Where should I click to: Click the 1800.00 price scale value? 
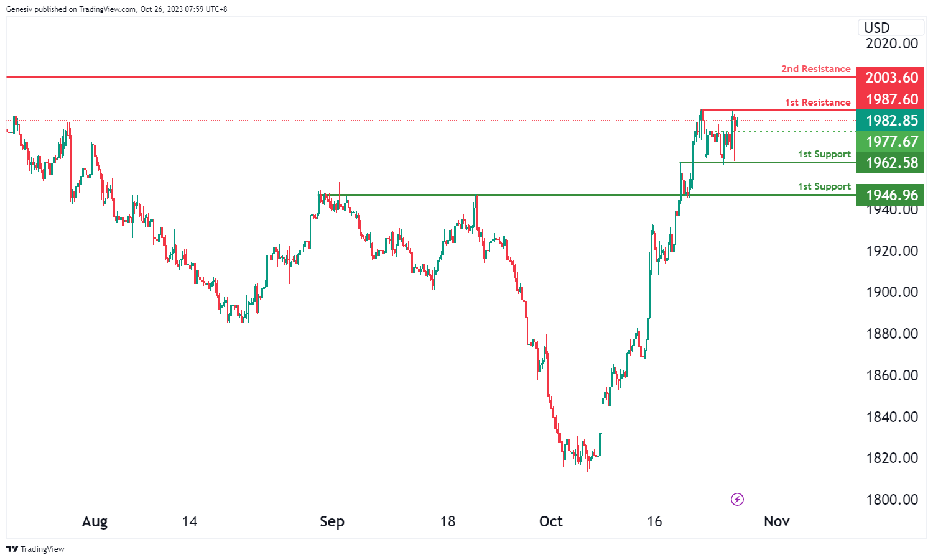tap(892, 500)
